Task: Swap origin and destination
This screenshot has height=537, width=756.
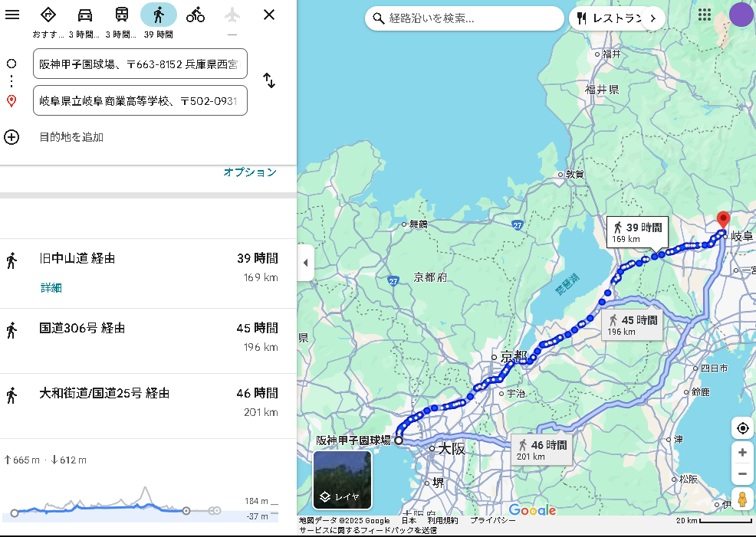Action: (269, 80)
